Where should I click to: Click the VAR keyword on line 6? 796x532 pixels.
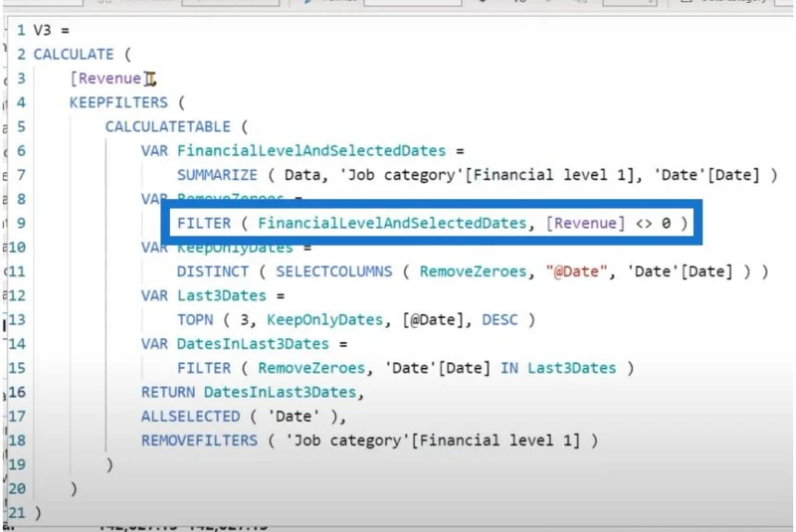(154, 150)
